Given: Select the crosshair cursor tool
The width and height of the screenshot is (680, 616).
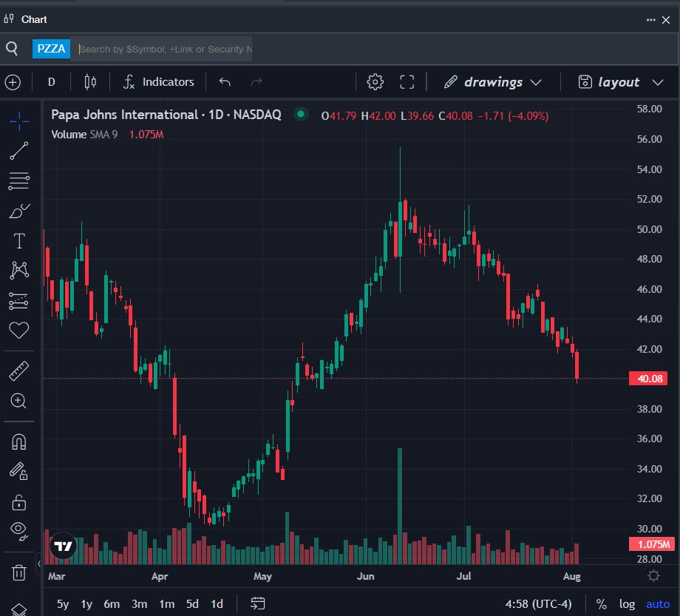Looking at the screenshot, I should (x=19, y=121).
